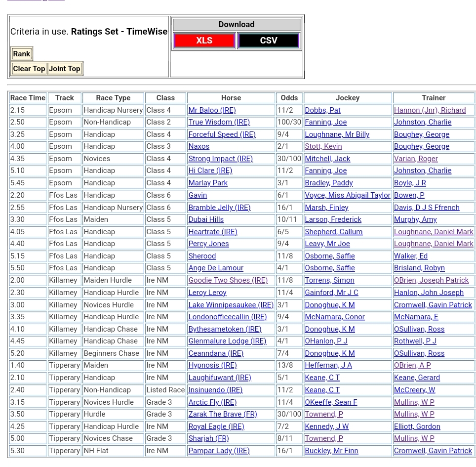Click the Goodie Two Shoes (IRE) link
Screen dimensions: 476x467
pyautogui.click(x=228, y=280)
